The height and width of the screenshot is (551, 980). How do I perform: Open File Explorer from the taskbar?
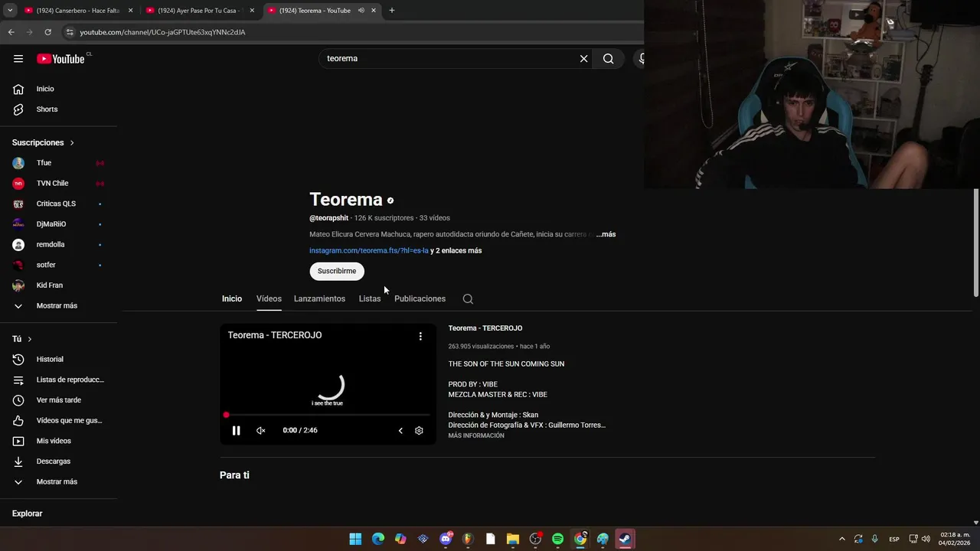point(513,539)
